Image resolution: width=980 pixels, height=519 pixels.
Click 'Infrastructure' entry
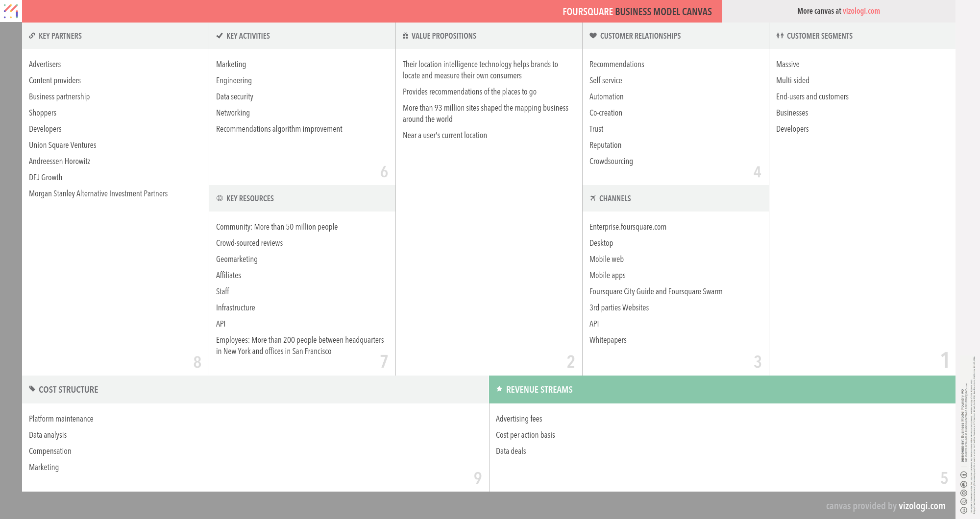click(236, 307)
